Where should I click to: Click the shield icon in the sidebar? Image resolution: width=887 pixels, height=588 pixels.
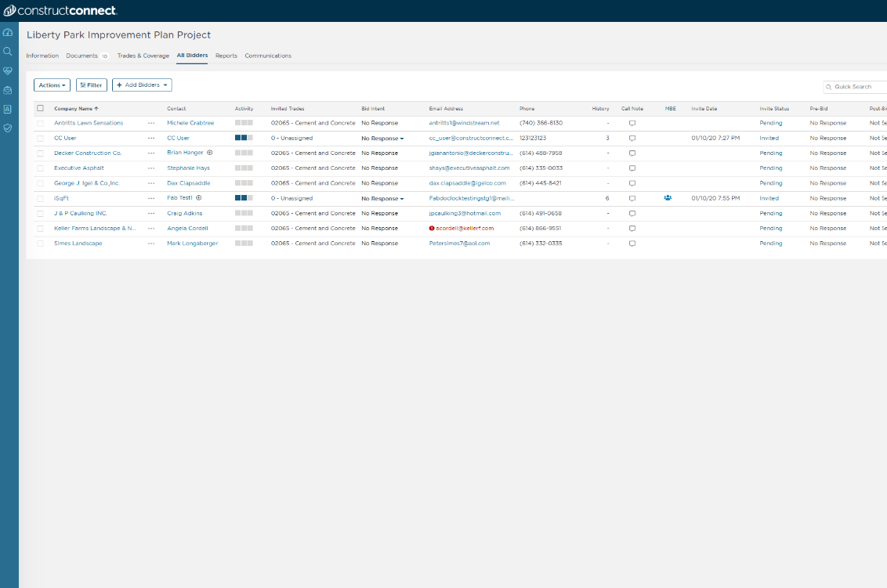point(8,127)
